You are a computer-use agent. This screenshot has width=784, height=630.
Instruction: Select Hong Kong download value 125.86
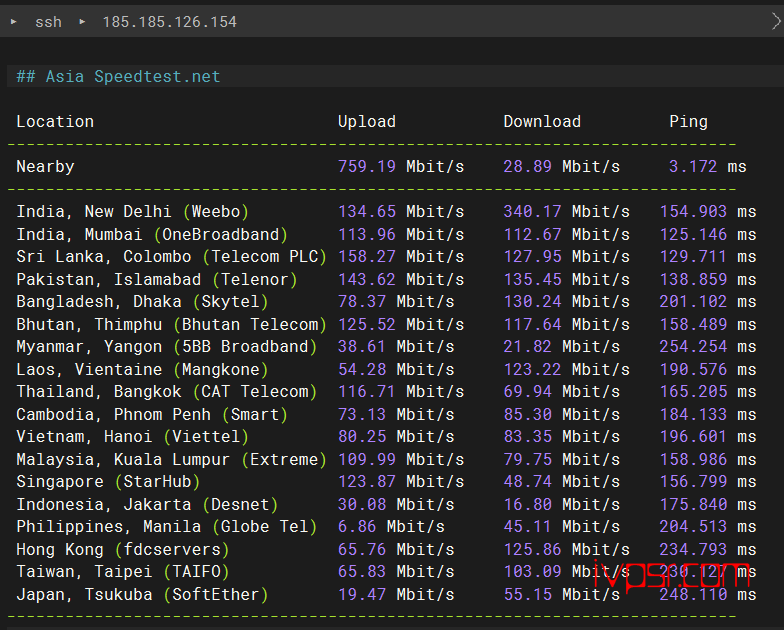pos(532,550)
